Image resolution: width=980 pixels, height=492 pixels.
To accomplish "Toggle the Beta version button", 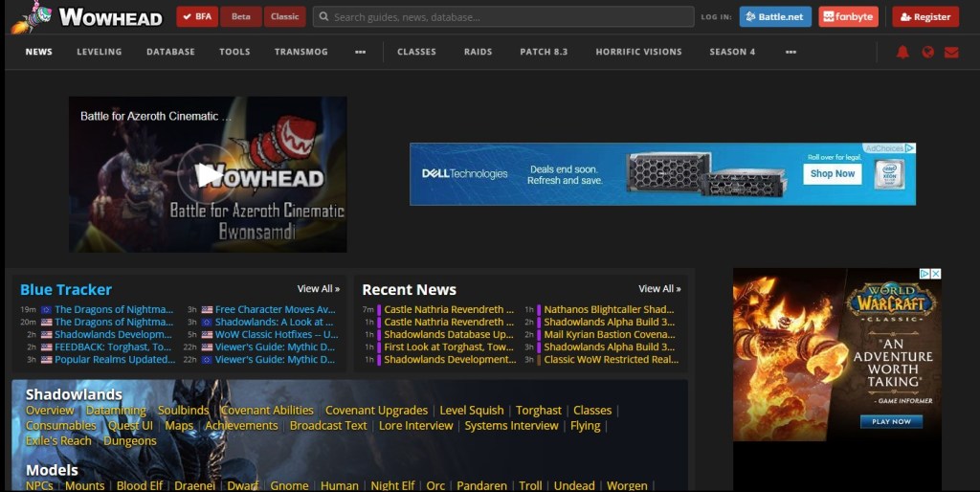I will pos(240,17).
